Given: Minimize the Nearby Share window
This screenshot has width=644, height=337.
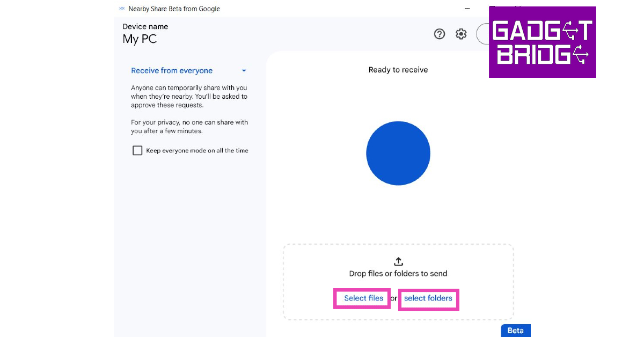Looking at the screenshot, I should [x=466, y=9].
